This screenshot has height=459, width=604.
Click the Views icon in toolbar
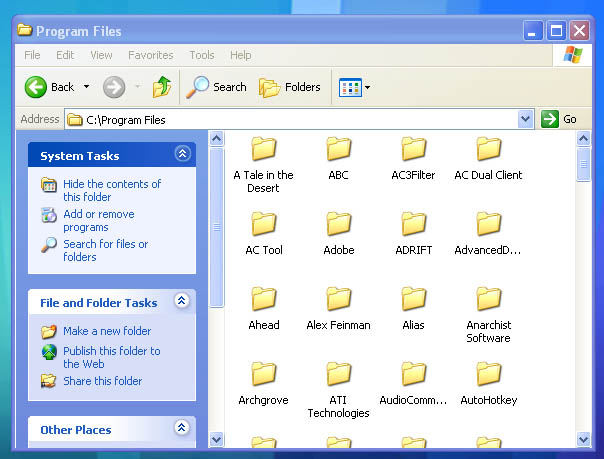pyautogui.click(x=350, y=87)
